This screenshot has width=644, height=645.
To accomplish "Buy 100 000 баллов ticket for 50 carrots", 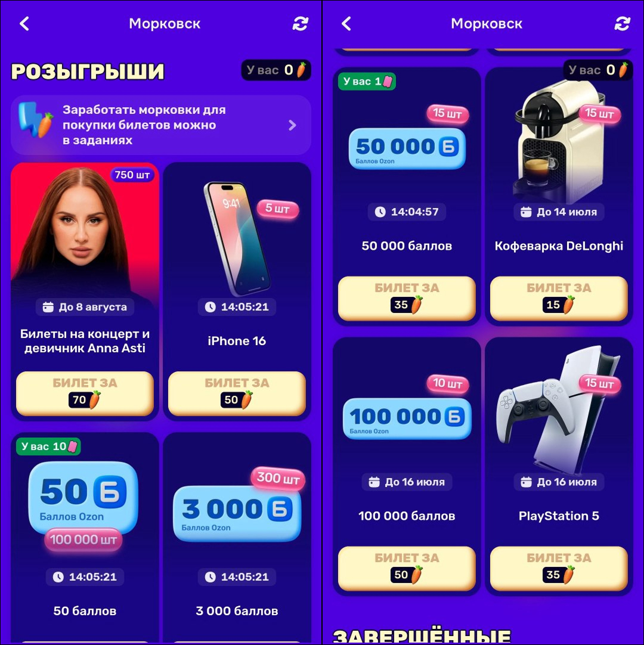I will (x=407, y=568).
